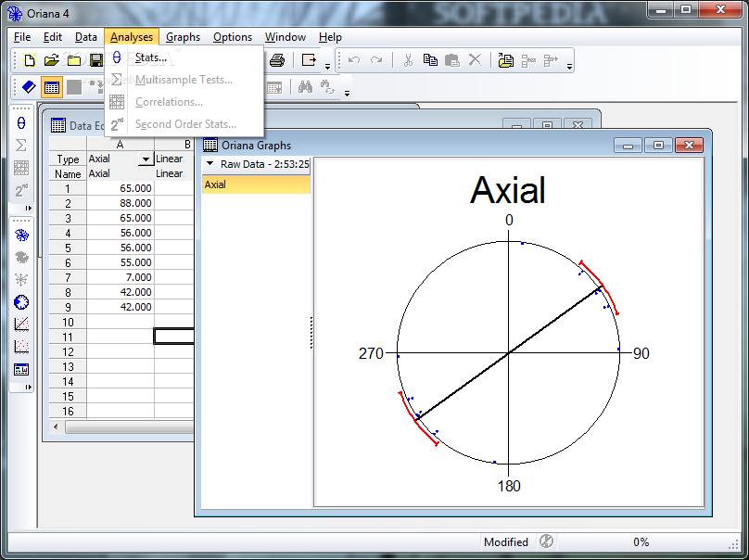
Task: Choose Multisample Tests... menu entry
Action: [x=184, y=80]
